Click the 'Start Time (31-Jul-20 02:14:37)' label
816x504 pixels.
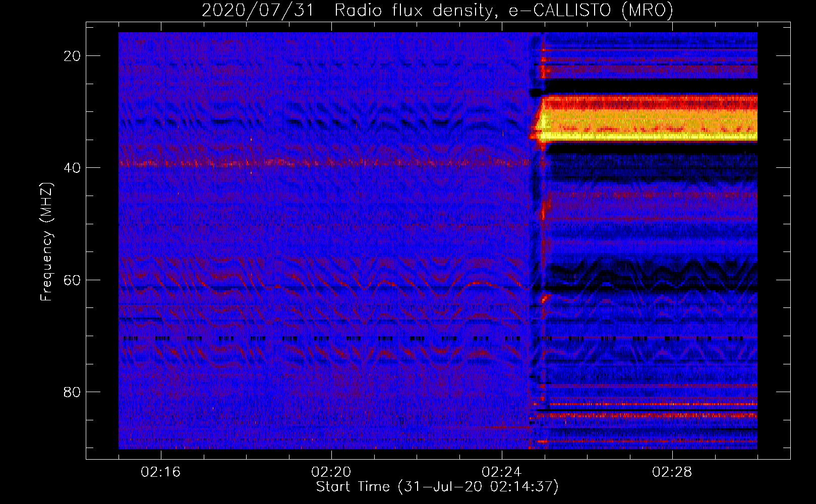pyautogui.click(x=437, y=487)
